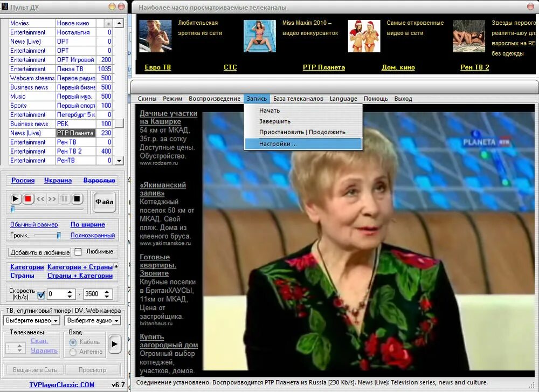Decrease maximum speed 3500 with down arrow
This screenshot has height=392, width=539.
coord(107,297)
